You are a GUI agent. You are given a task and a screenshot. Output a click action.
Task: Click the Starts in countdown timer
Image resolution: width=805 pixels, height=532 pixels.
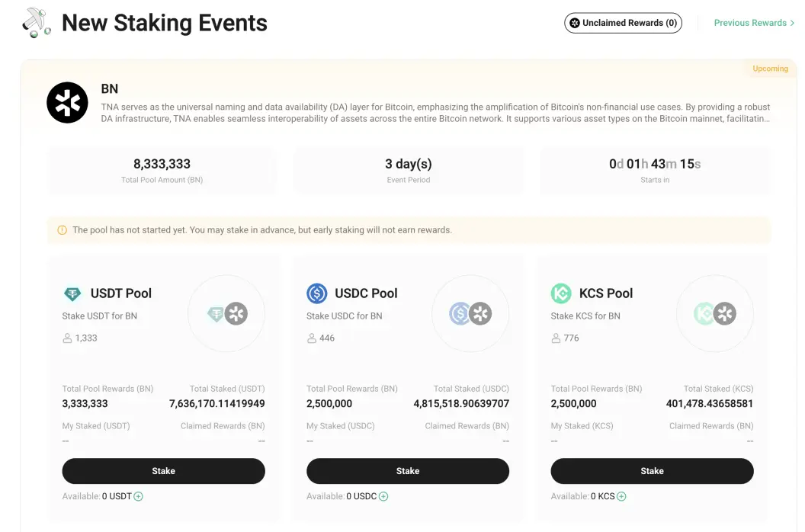tap(655, 164)
